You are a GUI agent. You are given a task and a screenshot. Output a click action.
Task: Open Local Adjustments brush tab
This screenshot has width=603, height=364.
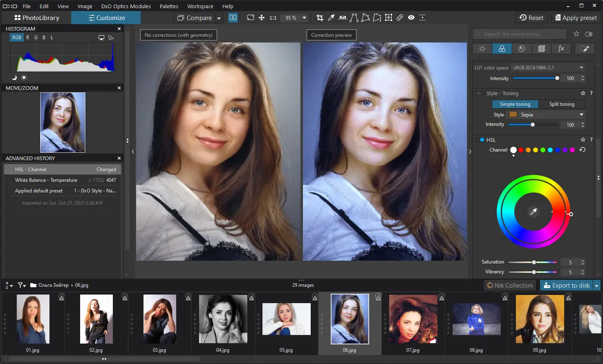click(585, 49)
